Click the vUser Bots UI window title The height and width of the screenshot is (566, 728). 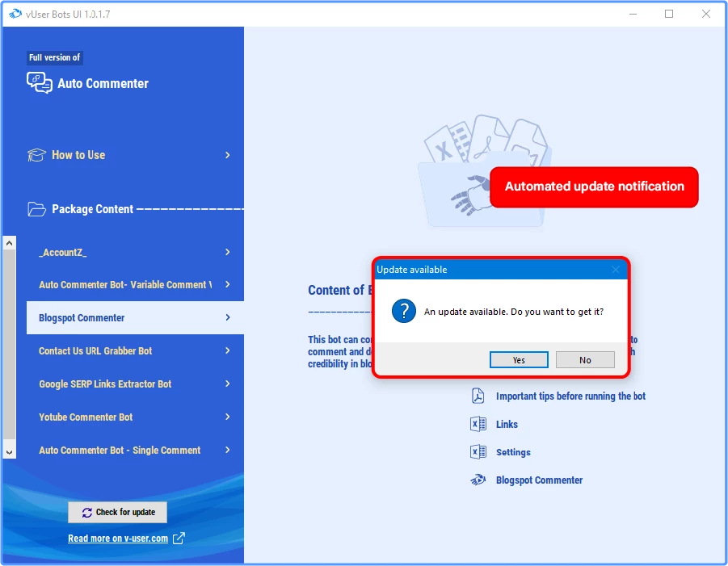[68, 14]
